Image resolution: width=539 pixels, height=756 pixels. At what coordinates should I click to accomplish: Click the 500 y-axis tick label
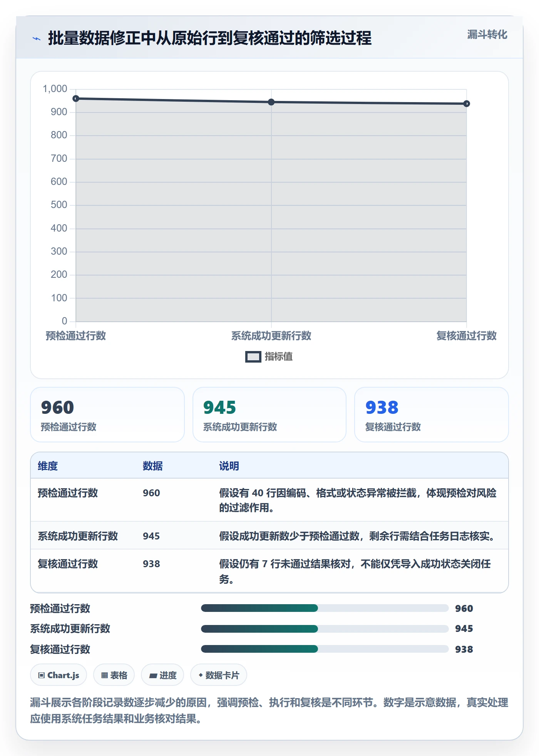59,205
